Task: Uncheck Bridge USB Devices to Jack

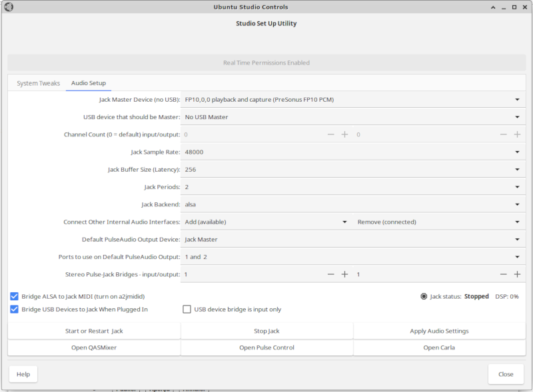Action: [15, 309]
